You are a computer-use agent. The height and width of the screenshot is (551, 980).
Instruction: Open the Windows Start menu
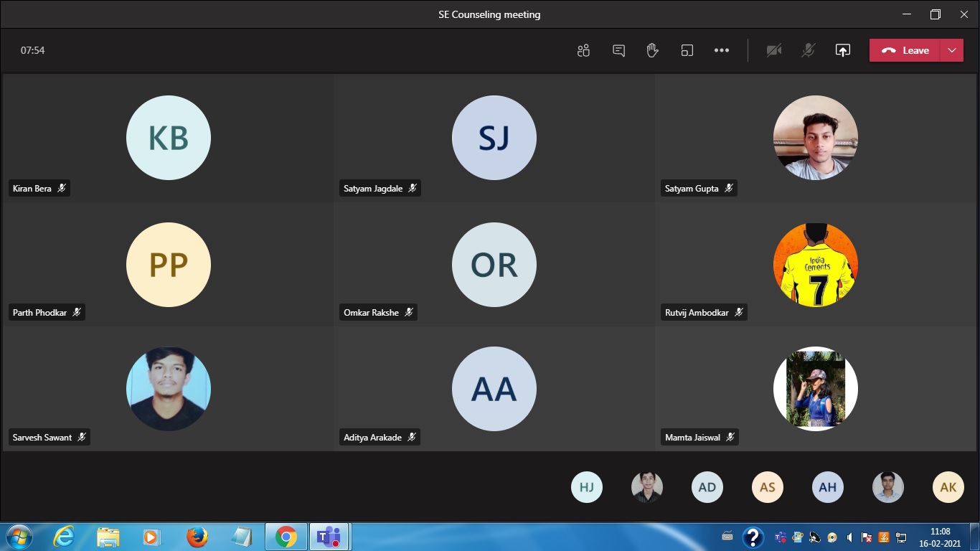[x=19, y=537]
